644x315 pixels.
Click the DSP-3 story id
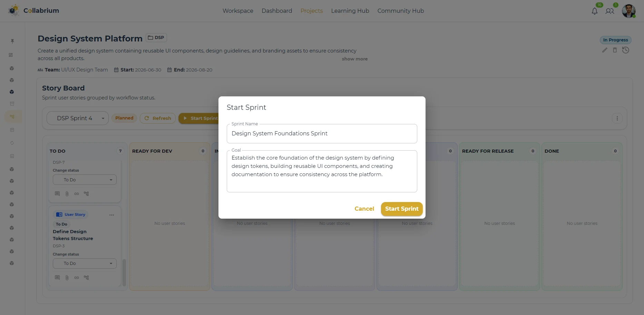[x=59, y=246]
